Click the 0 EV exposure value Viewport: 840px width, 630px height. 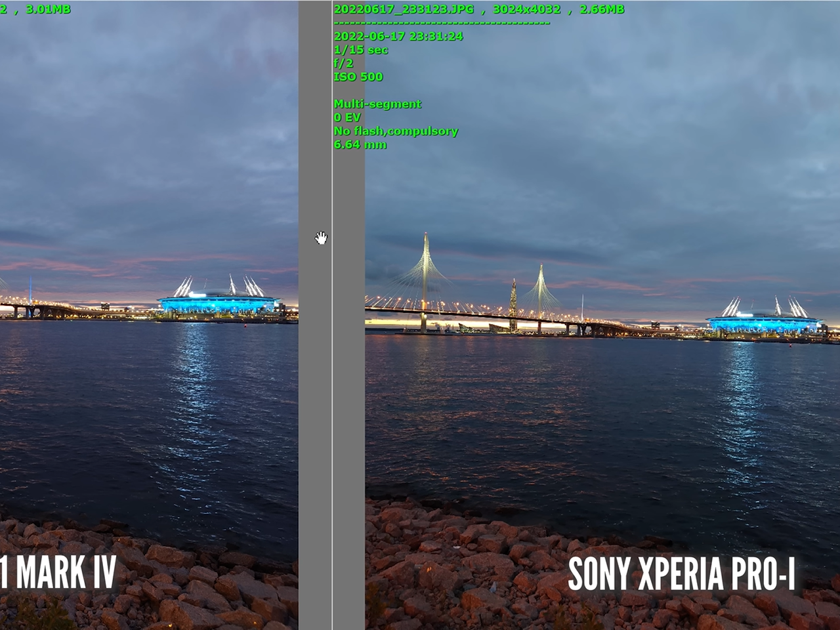(x=347, y=117)
